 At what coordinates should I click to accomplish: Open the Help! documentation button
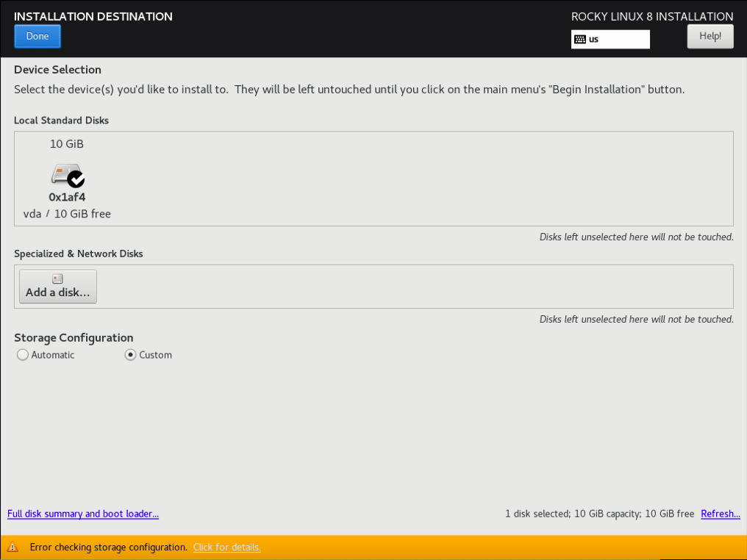[x=710, y=37]
